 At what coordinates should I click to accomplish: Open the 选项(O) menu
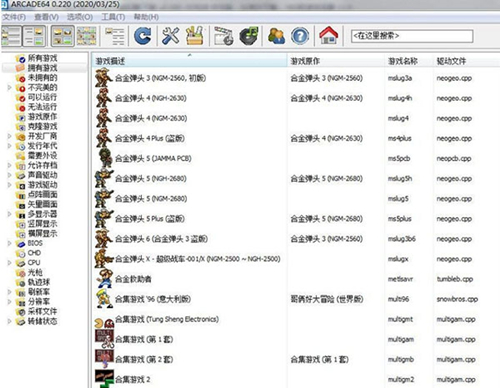coord(80,17)
